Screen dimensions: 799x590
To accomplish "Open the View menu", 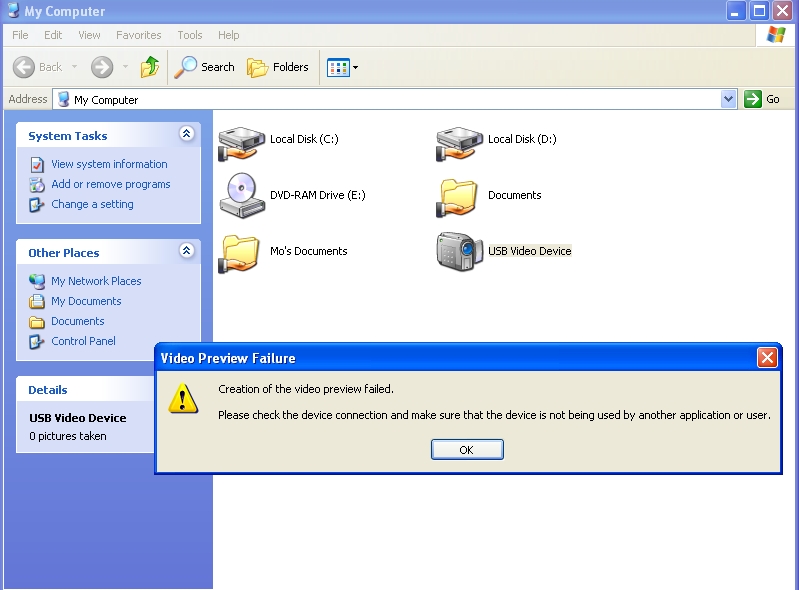I will 89,35.
